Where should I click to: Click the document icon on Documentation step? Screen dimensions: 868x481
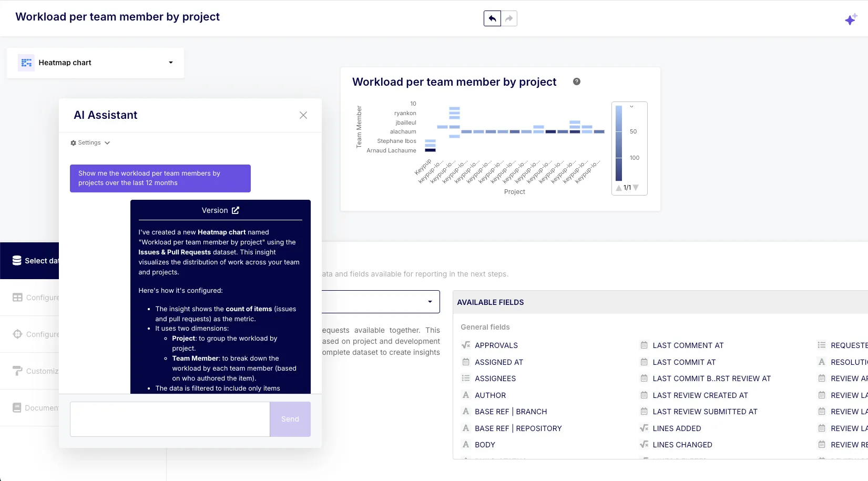(x=17, y=407)
